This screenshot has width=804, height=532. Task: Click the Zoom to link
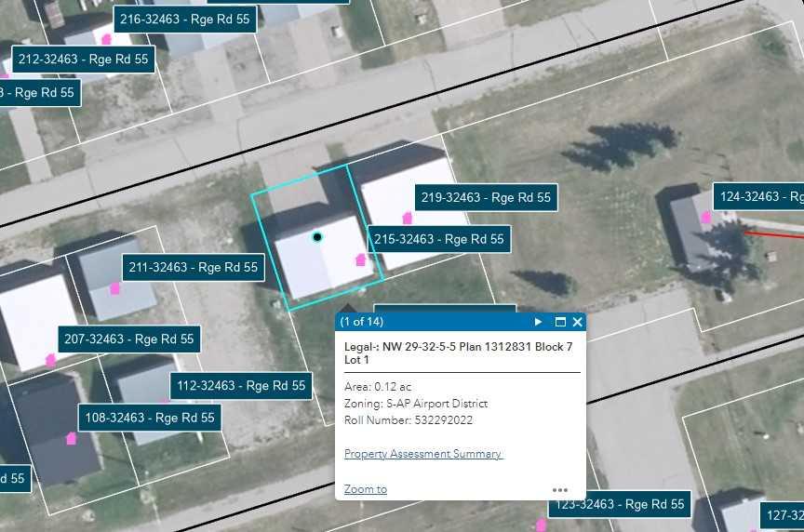365,489
